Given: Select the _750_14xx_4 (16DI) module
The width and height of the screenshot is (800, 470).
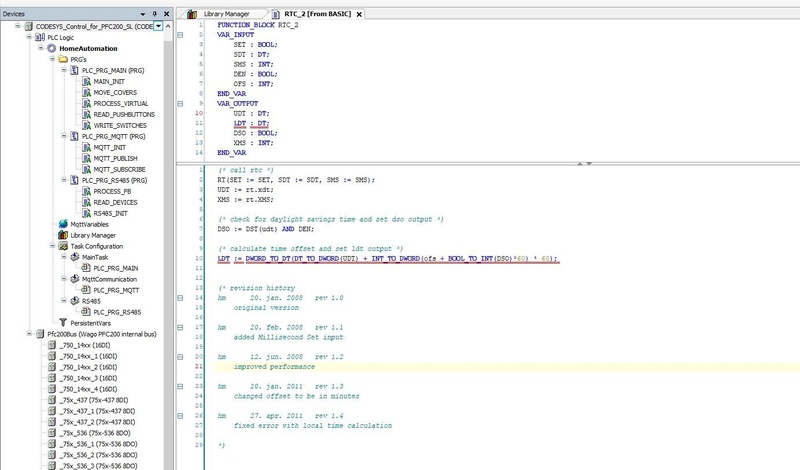Looking at the screenshot, I should [88, 389].
